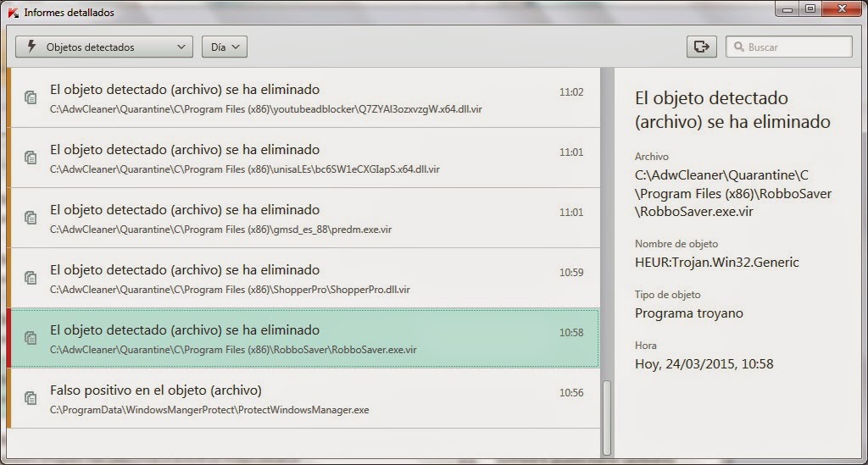Select the 10:59 ShopperPro event title

185,270
